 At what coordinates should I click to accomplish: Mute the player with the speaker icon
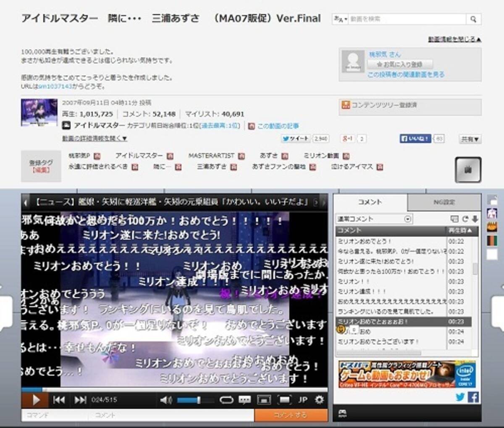coord(165,400)
